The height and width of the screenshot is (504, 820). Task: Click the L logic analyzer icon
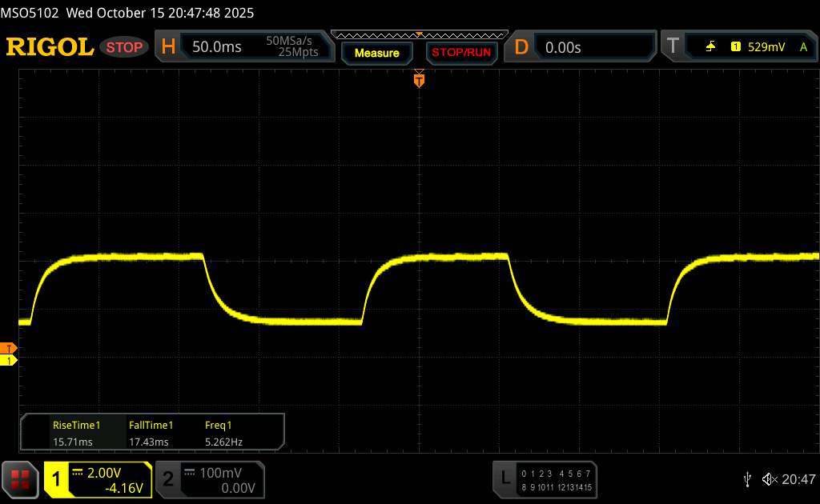coord(505,478)
